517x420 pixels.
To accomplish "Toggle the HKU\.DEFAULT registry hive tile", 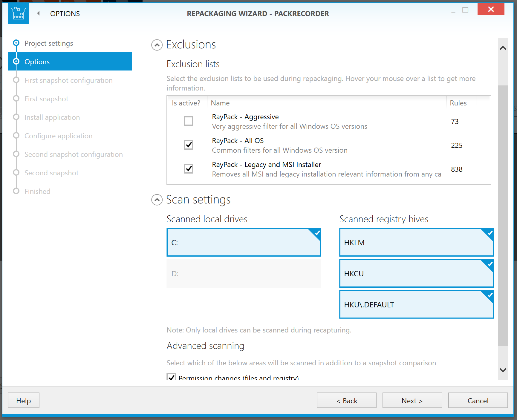I will (x=417, y=304).
